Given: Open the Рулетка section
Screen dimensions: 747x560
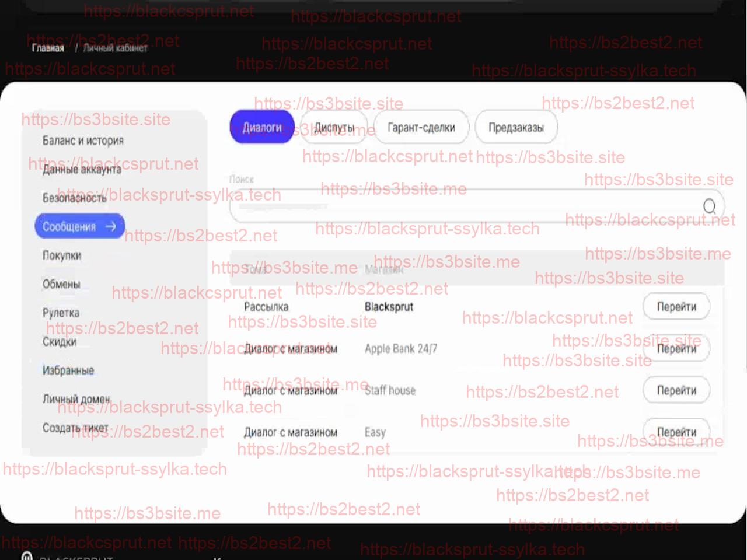Looking at the screenshot, I should coord(61,313).
